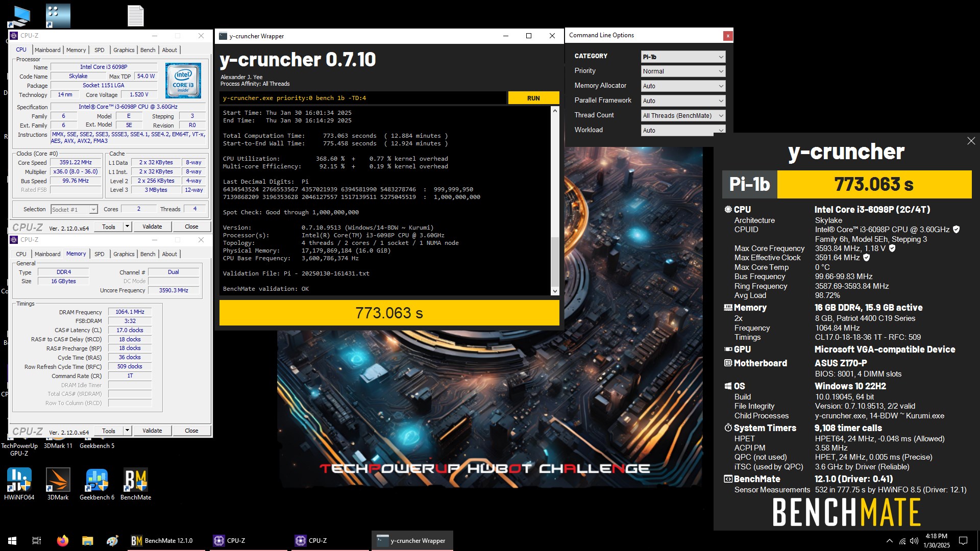This screenshot has height=551, width=980.
Task: Open Task View in the taskbar
Action: (37, 541)
